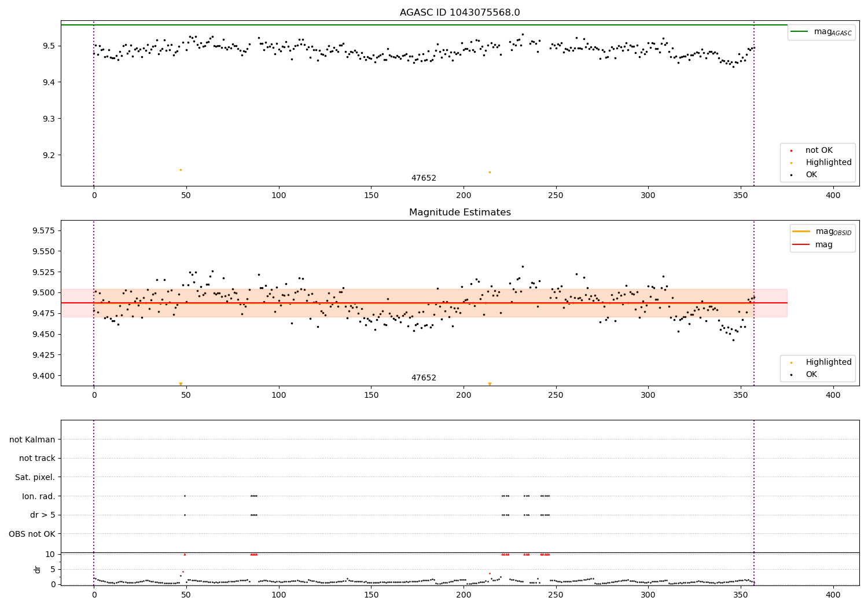Image resolution: width=868 pixels, height=608 pixels.
Task: Click the 47652 label in Magnitude Estimates plot
Action: tap(424, 378)
